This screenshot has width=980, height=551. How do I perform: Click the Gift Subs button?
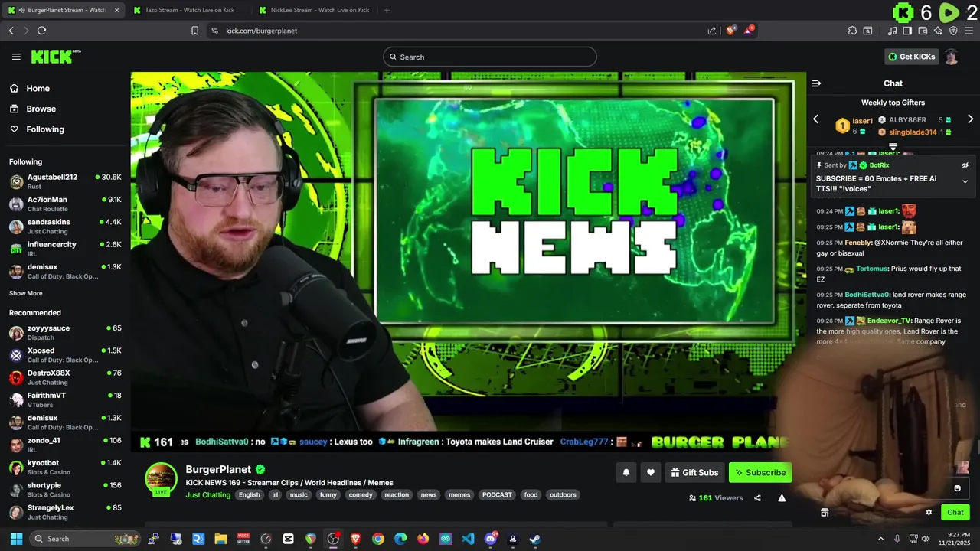point(694,472)
